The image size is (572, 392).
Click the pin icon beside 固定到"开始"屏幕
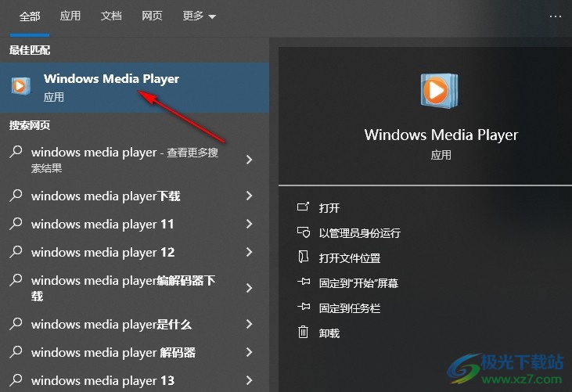click(x=304, y=282)
